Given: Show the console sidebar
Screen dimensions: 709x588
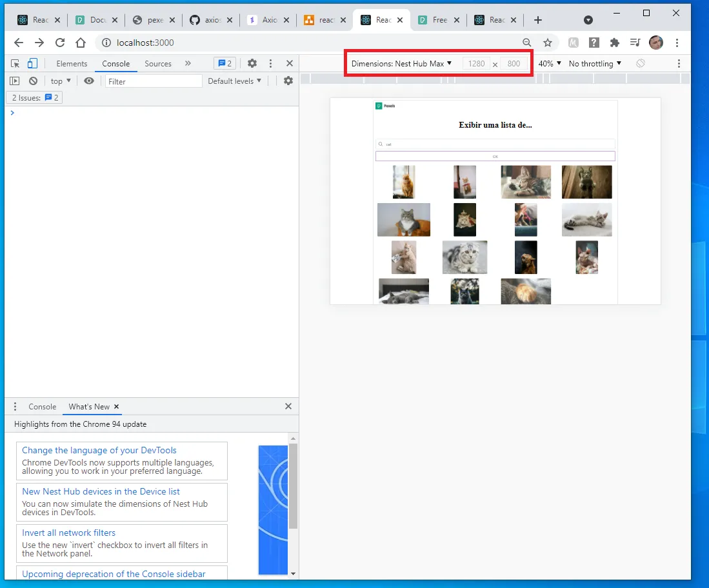Looking at the screenshot, I should (14, 81).
